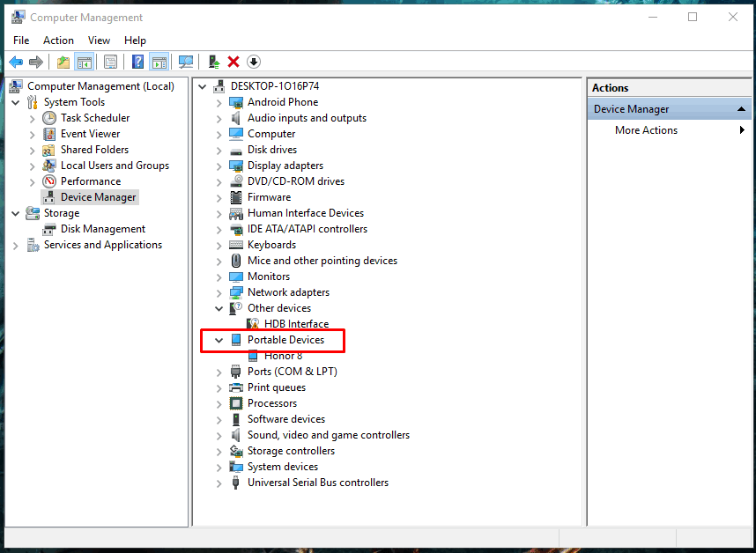Click the Up one level folder icon

[x=63, y=62]
